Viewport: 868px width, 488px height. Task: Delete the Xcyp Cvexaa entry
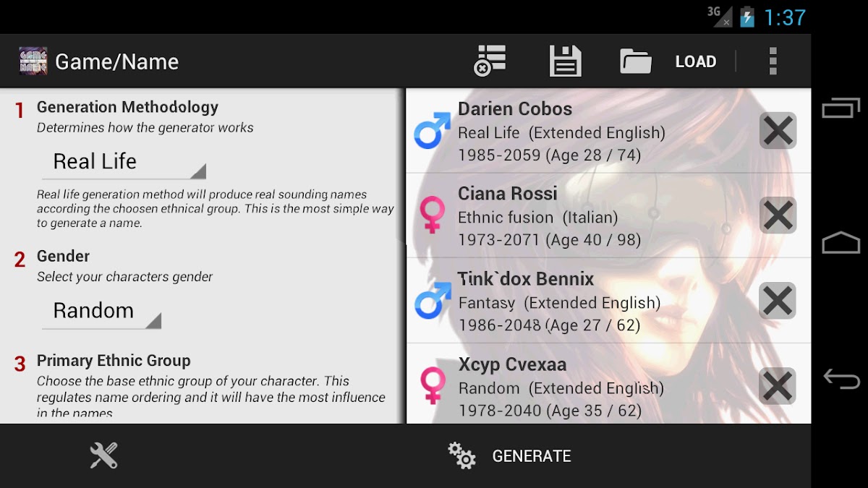(778, 386)
